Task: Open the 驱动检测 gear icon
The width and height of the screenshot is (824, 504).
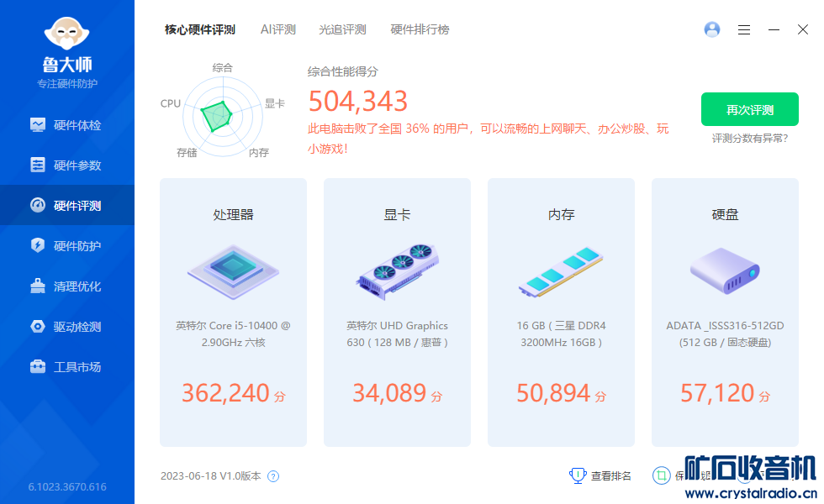Action: pos(38,326)
